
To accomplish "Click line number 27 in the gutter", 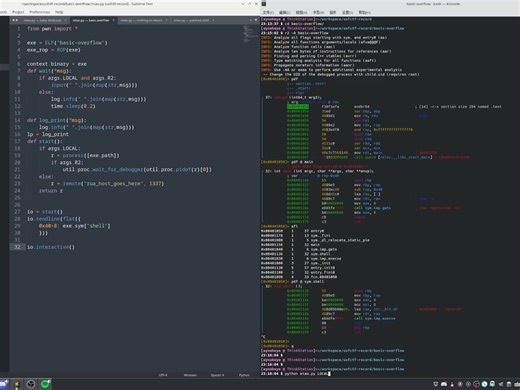I will tap(17, 212).
